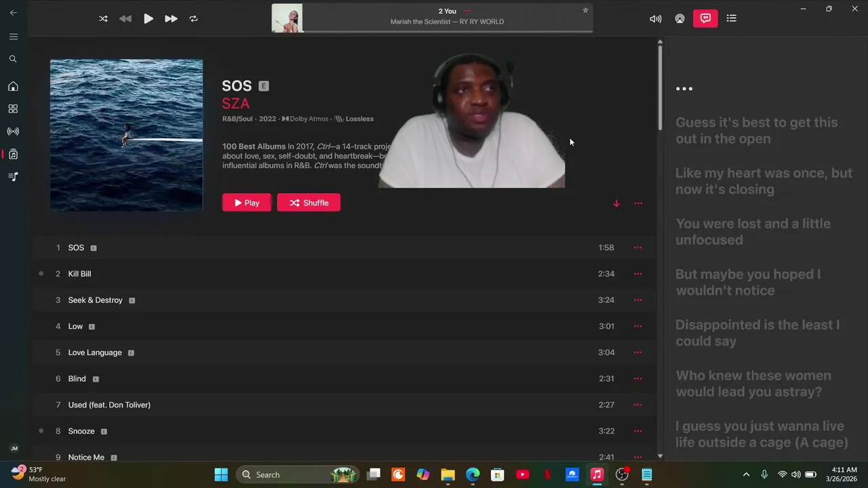Jump to lyric 'Guess it's best to get this out'

pos(756,130)
